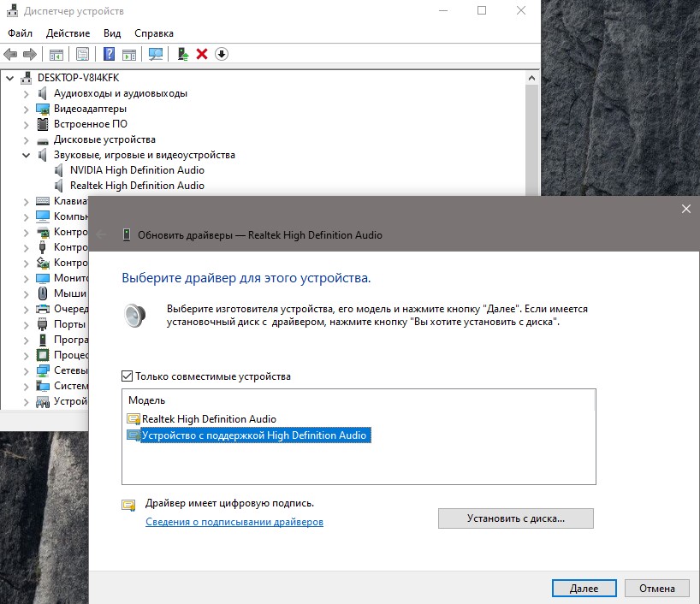The width and height of the screenshot is (700, 604).
Task: Open Сведения о подписывании драйверов link
Action: pos(234,522)
